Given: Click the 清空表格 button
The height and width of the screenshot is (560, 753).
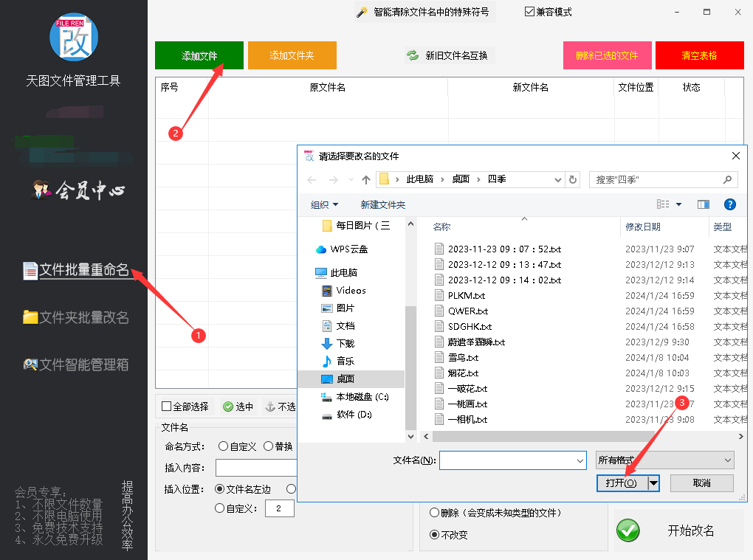Looking at the screenshot, I should coord(699,55).
